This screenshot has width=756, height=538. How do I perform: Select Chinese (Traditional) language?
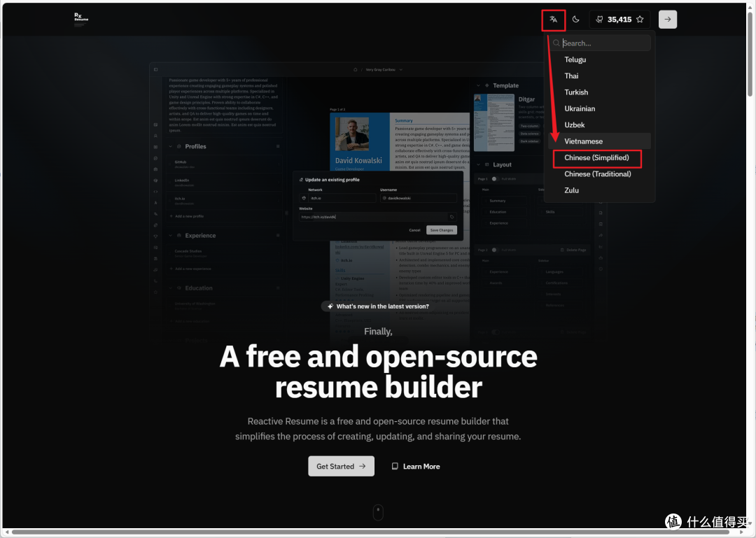click(x=599, y=174)
